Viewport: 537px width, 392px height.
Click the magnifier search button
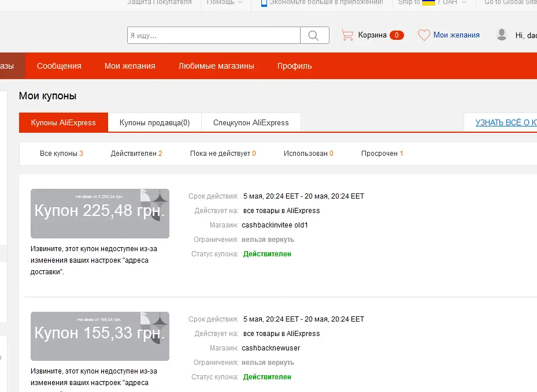314,35
